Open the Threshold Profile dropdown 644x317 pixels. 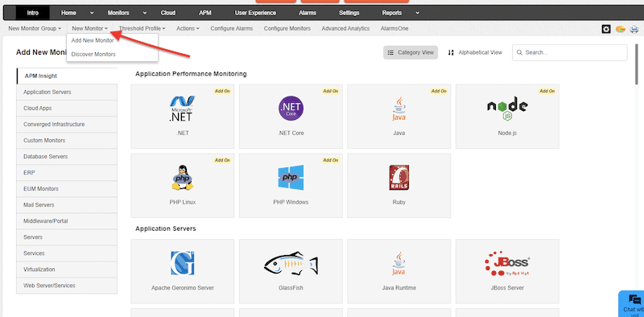click(x=142, y=29)
